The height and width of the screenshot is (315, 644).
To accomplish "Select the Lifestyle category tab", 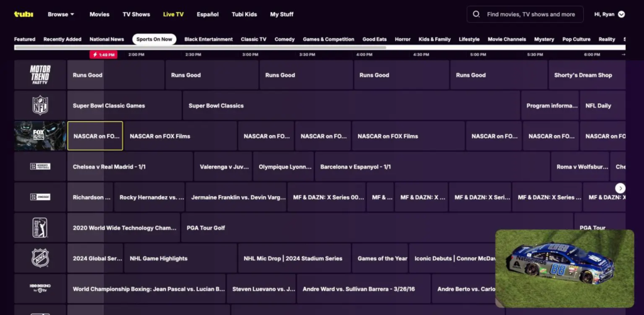I will (x=469, y=40).
